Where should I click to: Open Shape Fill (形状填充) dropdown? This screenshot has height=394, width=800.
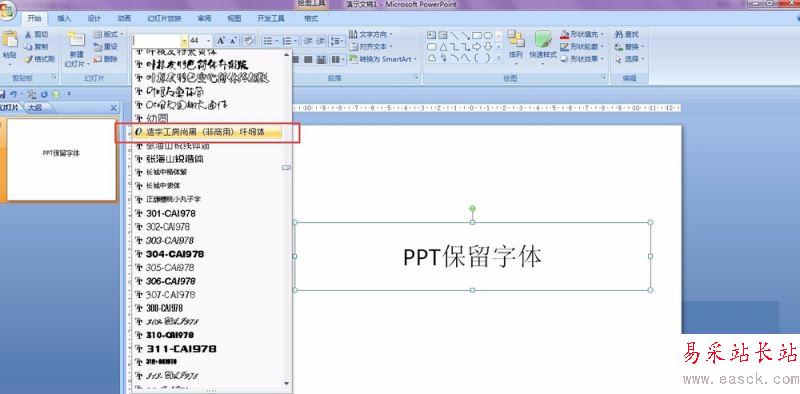click(x=582, y=34)
